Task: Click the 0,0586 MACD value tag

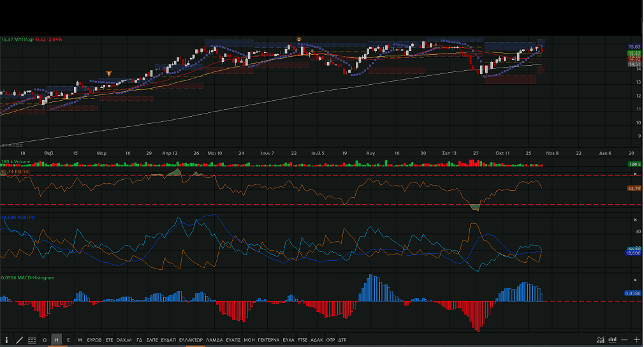Action: point(633,293)
